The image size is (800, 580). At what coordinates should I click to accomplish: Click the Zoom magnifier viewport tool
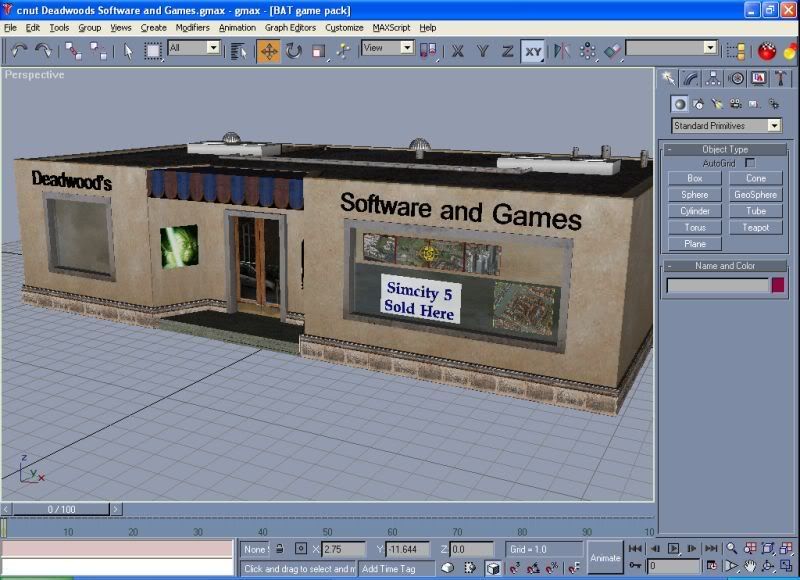click(x=732, y=548)
